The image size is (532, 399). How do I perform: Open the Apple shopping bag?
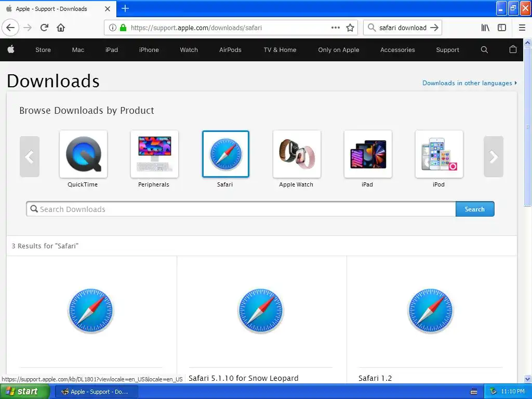[513, 49]
